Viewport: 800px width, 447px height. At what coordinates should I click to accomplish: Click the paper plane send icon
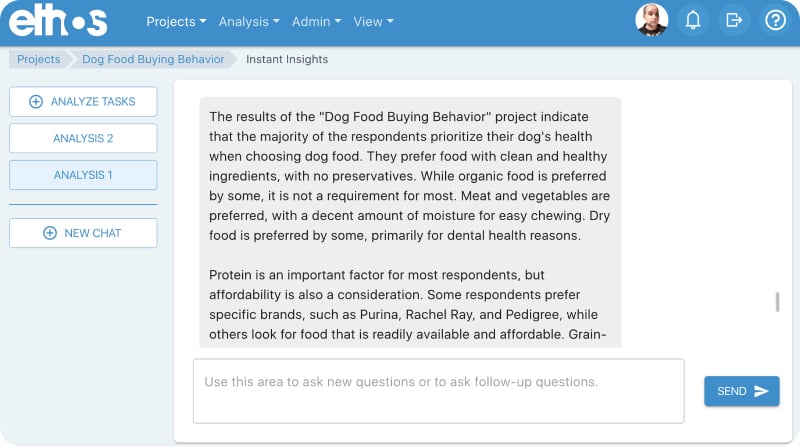(762, 391)
